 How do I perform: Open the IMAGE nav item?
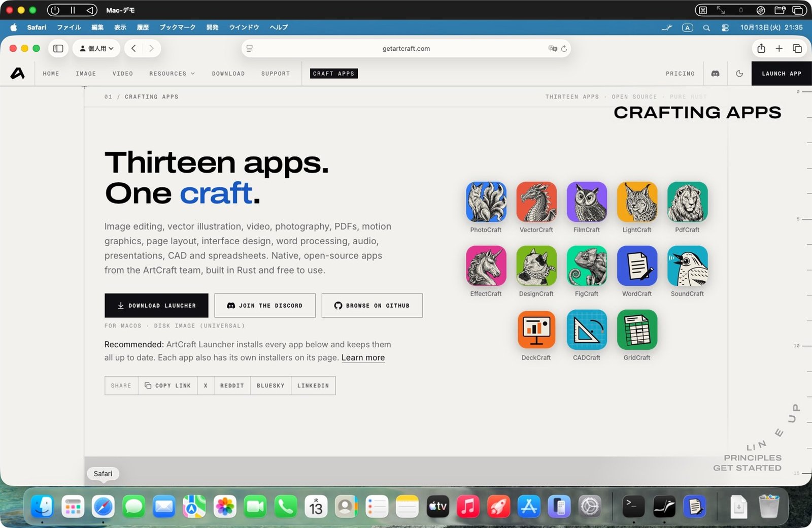(86, 74)
